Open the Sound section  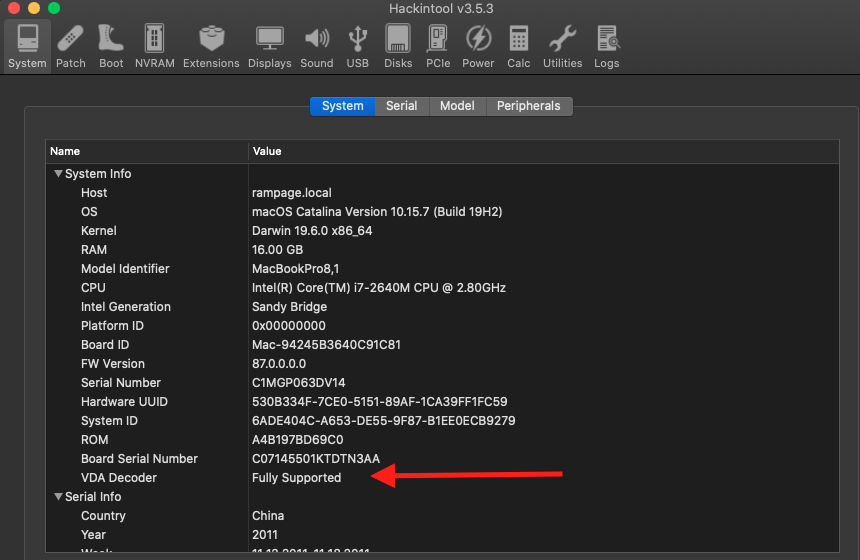point(317,47)
